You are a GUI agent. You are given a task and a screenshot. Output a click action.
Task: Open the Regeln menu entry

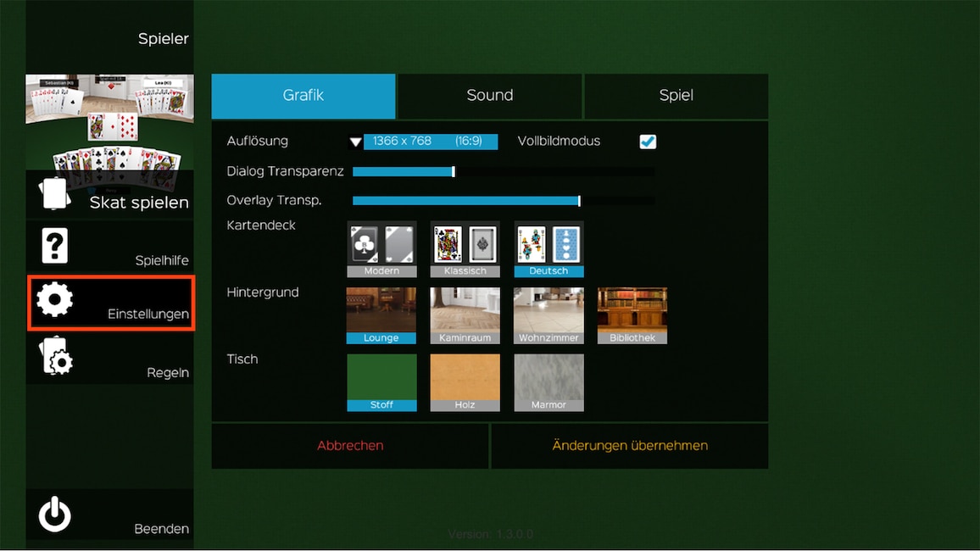pos(110,358)
